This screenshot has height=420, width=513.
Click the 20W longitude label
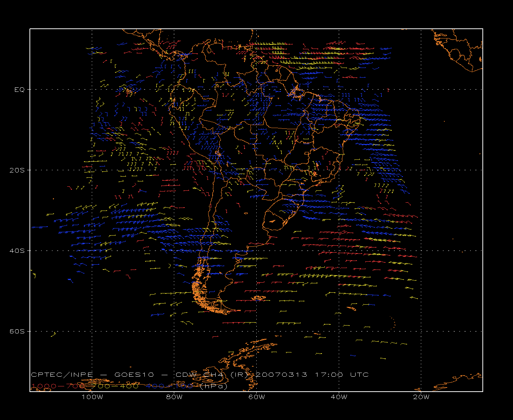click(421, 397)
